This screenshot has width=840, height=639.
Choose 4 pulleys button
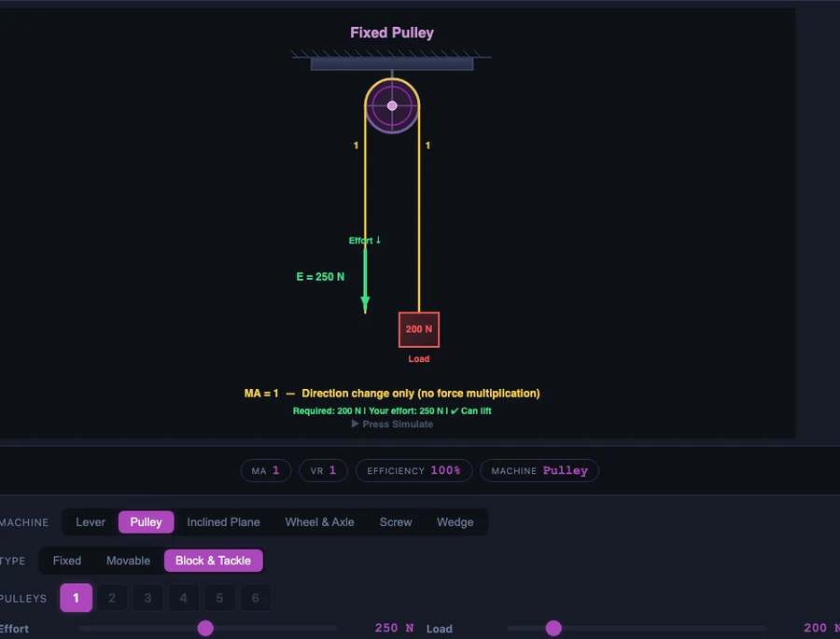click(x=184, y=598)
